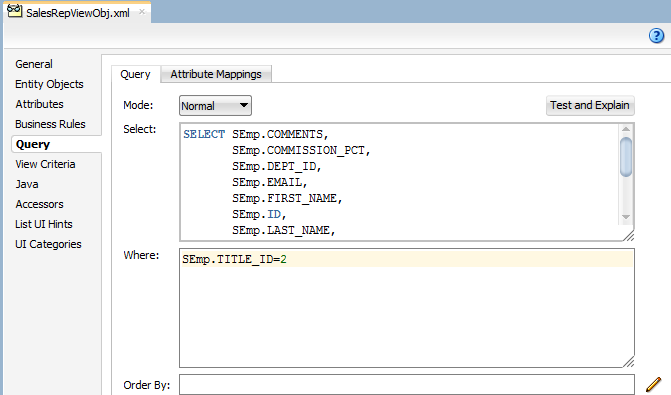Click SEmp.COMMISSION_PCT in the select list
671x395 pixels.
click(301, 150)
